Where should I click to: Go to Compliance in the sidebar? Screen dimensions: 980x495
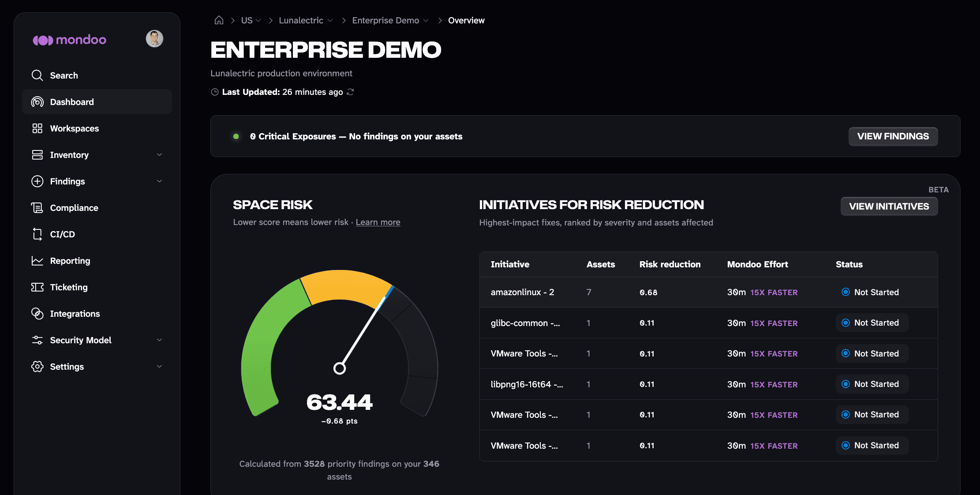97,208
